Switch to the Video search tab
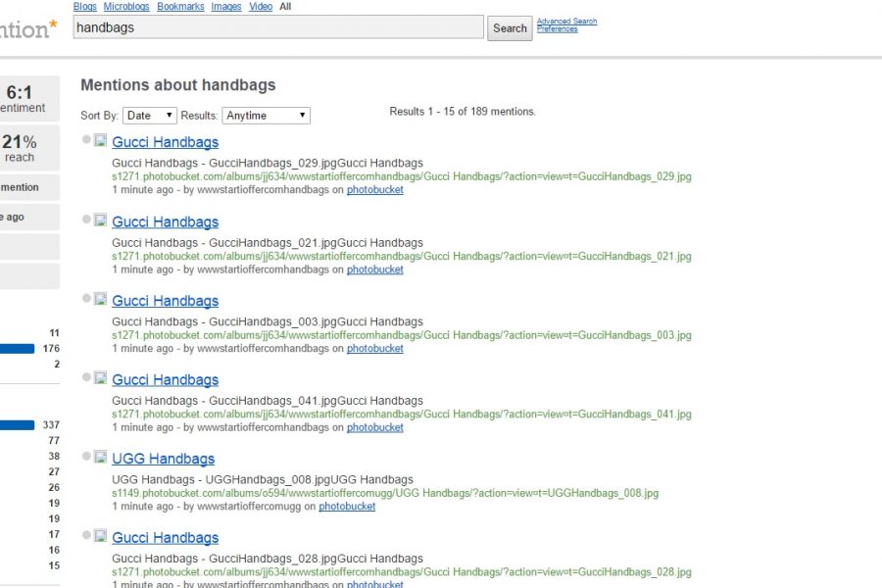This screenshot has height=588, width=882. click(261, 6)
